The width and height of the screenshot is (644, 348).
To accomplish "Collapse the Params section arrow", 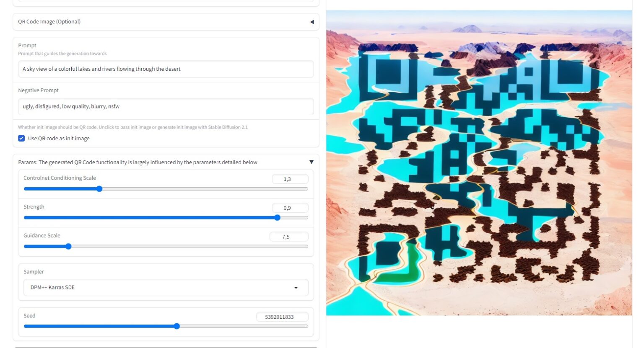I will 311,162.
